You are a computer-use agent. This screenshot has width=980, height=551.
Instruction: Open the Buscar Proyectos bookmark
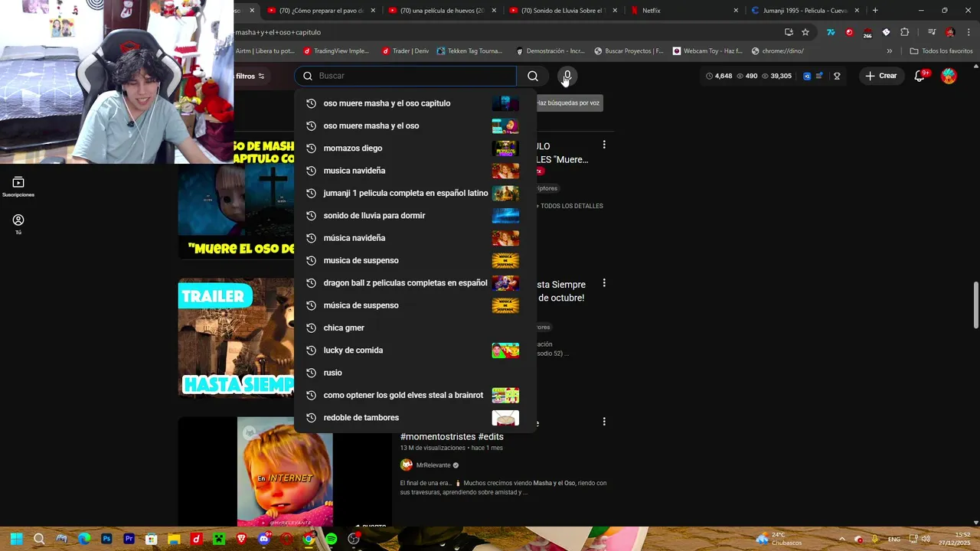[629, 51]
